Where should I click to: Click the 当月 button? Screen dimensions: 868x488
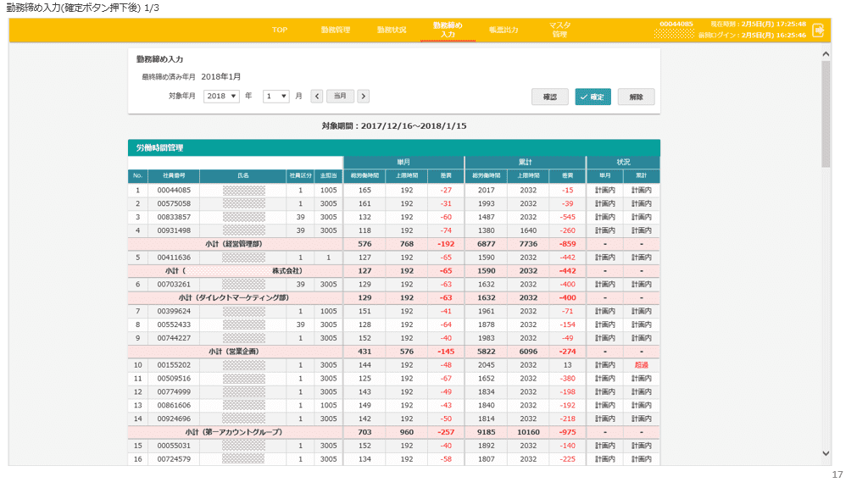click(340, 97)
